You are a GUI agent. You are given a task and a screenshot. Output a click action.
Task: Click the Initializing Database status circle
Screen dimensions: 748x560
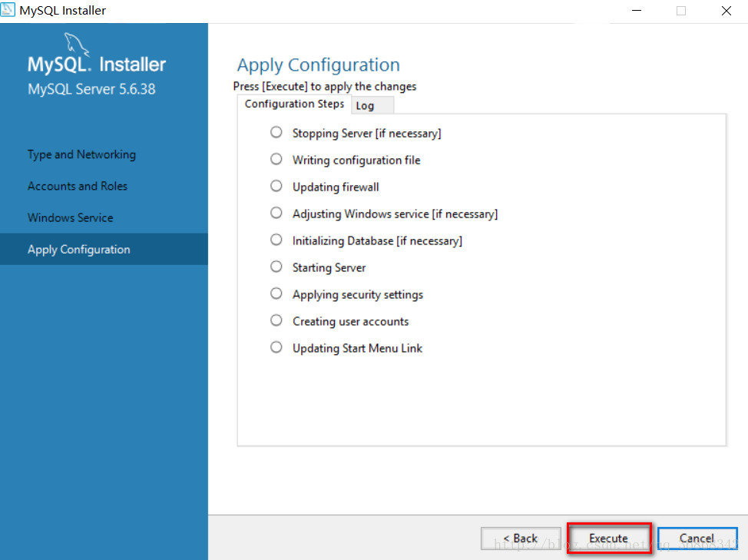pyautogui.click(x=276, y=240)
